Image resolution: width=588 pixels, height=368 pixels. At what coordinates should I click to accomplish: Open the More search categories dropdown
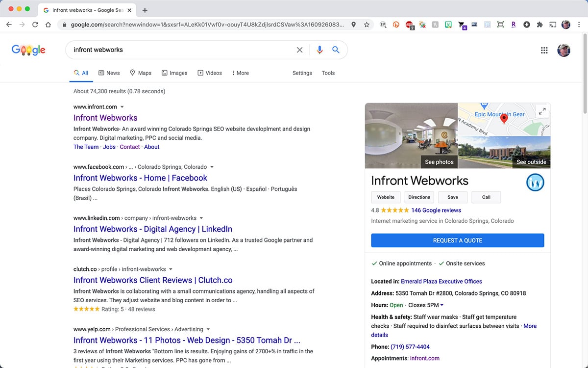coord(240,73)
